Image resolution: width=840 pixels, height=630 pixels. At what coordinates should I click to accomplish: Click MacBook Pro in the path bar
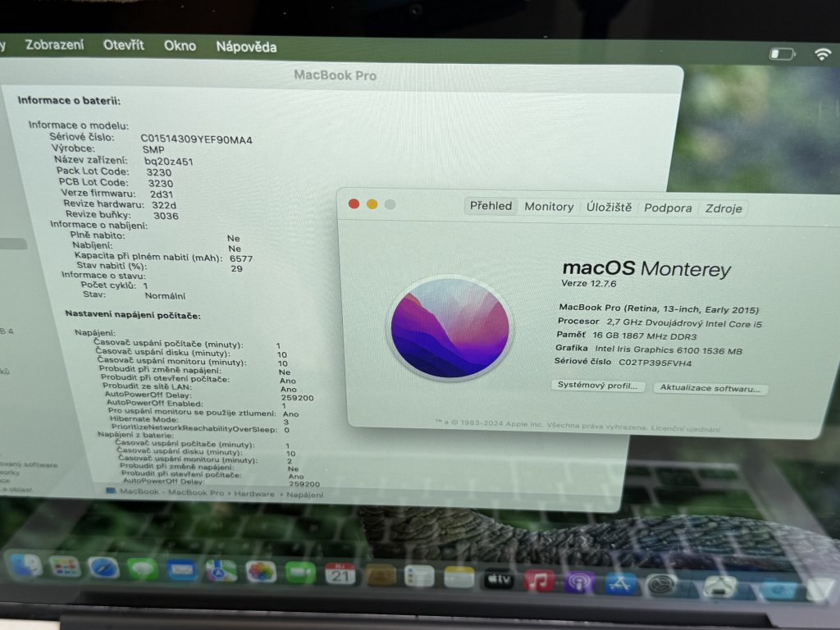point(195,492)
